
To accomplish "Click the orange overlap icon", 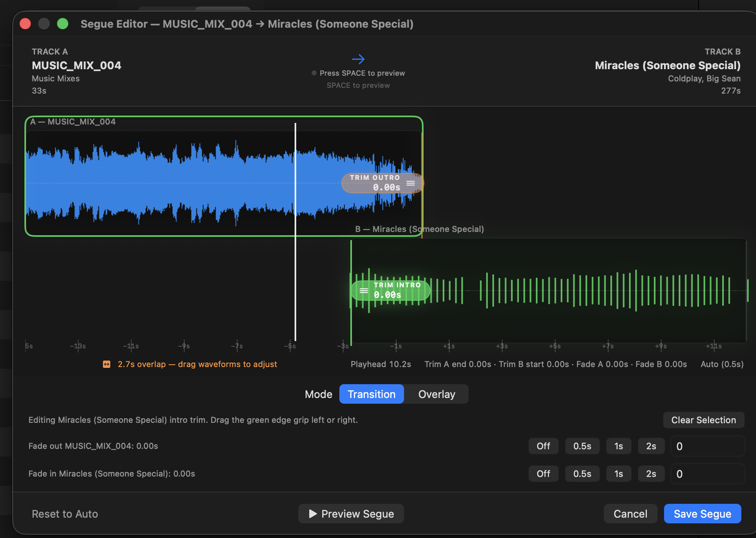I will 107,364.
